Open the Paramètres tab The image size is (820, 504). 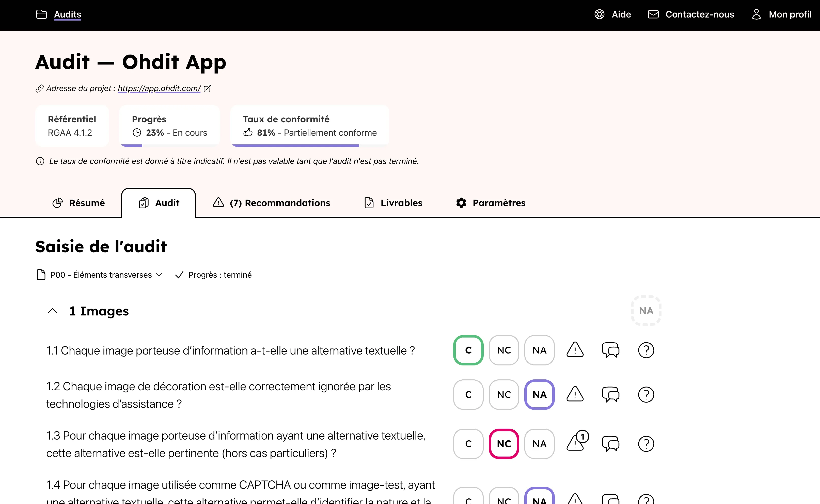click(x=491, y=203)
